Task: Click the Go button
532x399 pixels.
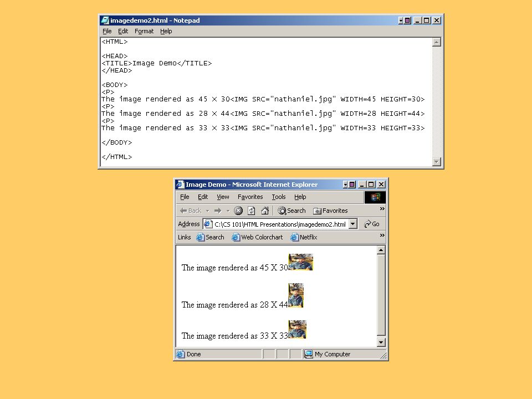Action: click(x=371, y=224)
